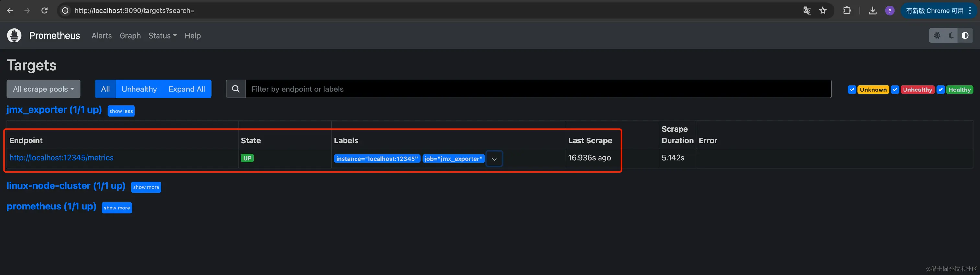
Task: Click the 16.936s ago last scrape value
Action: 590,158
